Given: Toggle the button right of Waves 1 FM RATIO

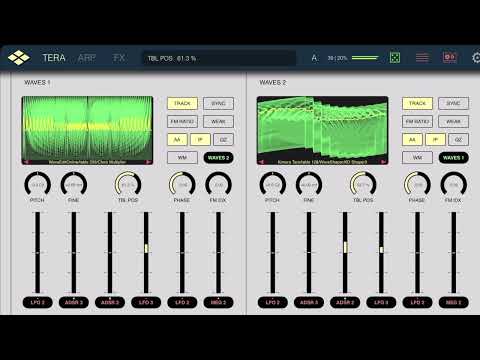Looking at the screenshot, I should pyautogui.click(x=218, y=121).
